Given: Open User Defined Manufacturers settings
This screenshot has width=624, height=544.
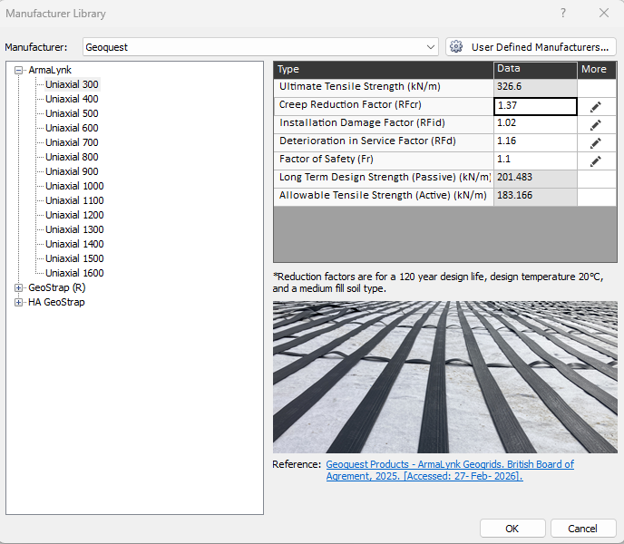Looking at the screenshot, I should (x=531, y=47).
